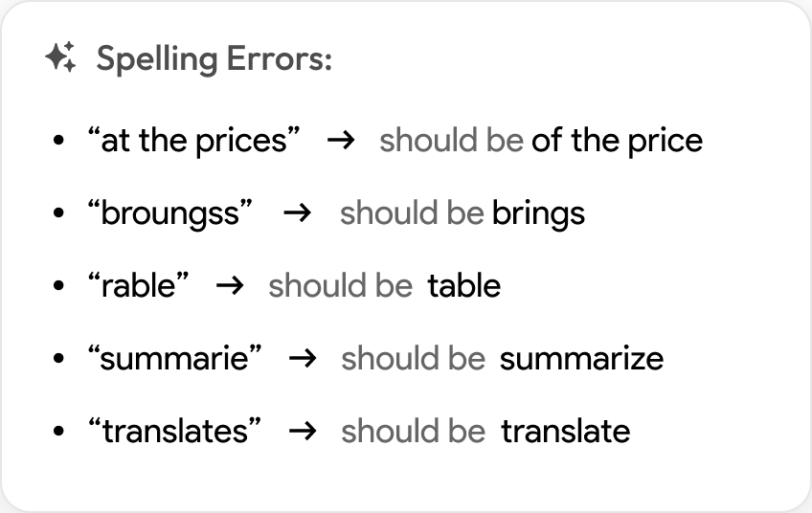Click "should be" text in the rable row
This screenshot has width=812, height=513.
340,285
